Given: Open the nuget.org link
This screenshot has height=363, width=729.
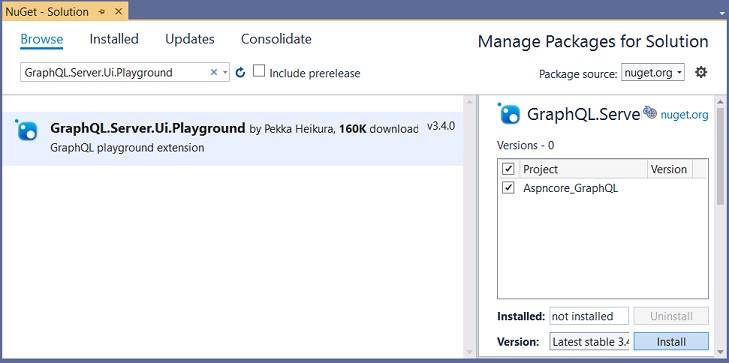Looking at the screenshot, I should 684,114.
